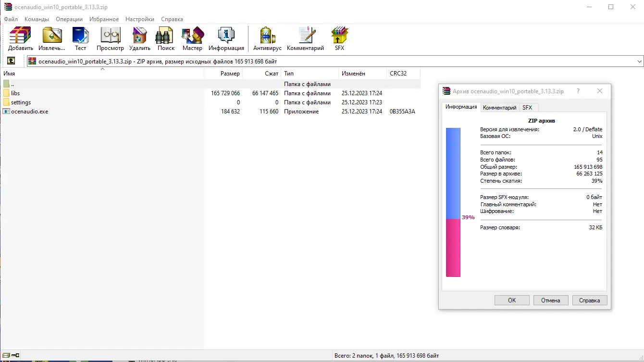Click the compression ratio bar graphic
Viewport: 644px width, 362px height.
(x=453, y=202)
